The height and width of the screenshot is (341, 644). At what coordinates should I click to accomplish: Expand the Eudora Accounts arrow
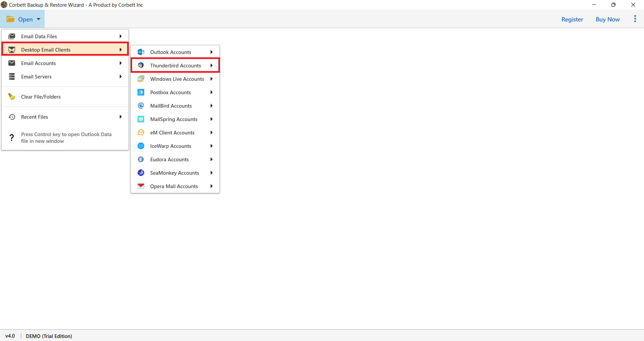[211, 159]
